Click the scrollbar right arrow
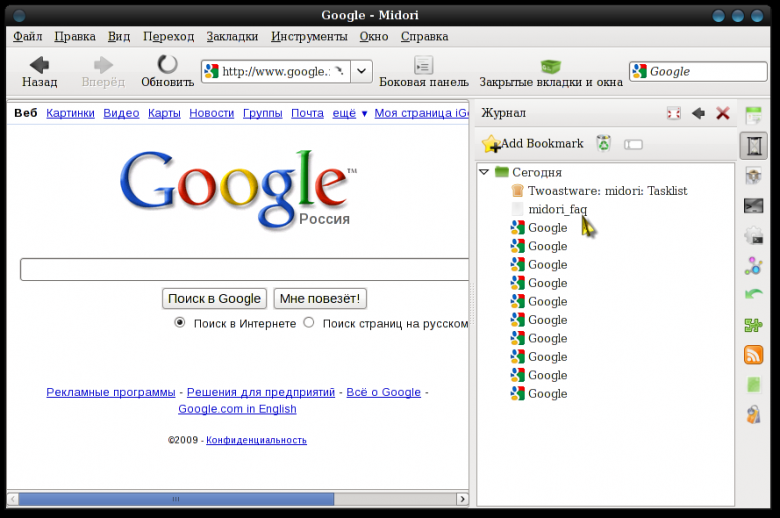The width and height of the screenshot is (780, 518). coord(463,499)
